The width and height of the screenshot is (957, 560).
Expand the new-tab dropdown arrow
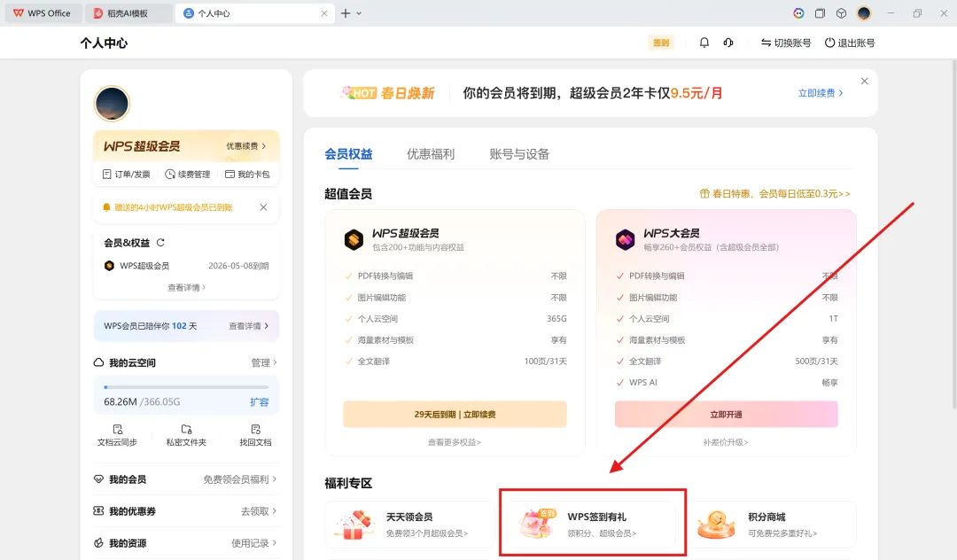[359, 12]
